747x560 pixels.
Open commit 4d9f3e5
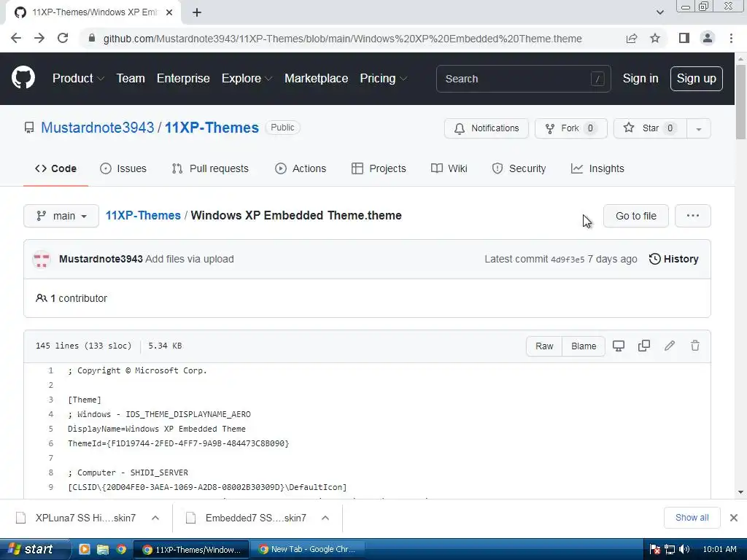[568, 260]
